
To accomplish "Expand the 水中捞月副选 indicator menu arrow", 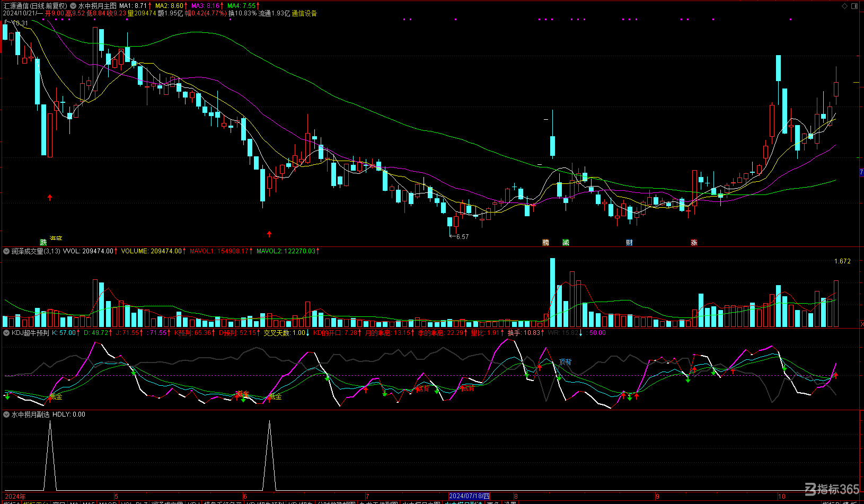I will (x=6, y=414).
